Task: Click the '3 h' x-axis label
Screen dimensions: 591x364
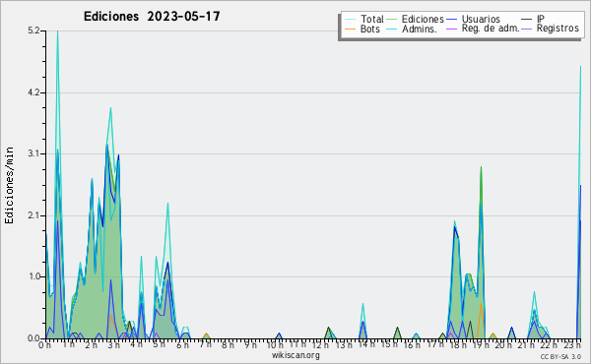Action: [x=113, y=344]
